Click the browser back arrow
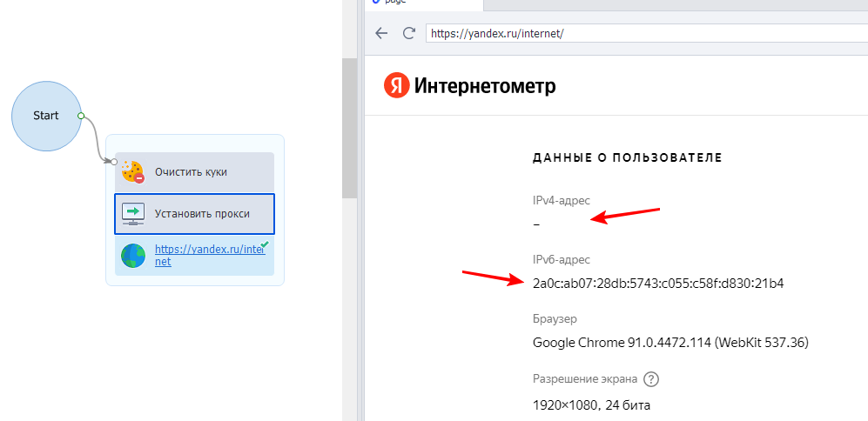Image resolution: width=868 pixels, height=421 pixels. tap(381, 33)
